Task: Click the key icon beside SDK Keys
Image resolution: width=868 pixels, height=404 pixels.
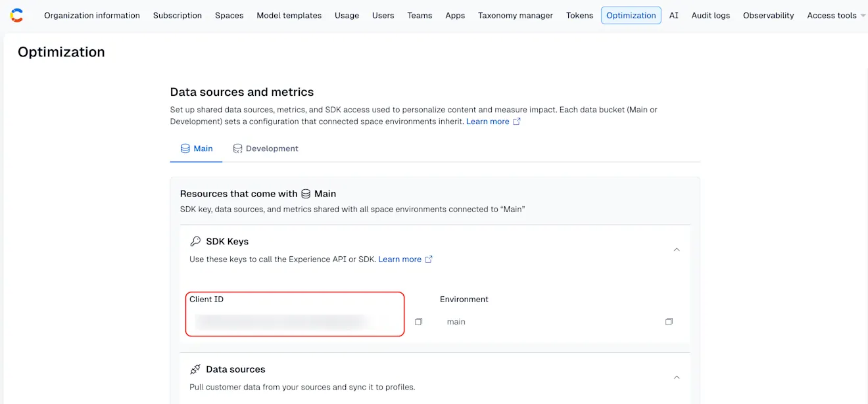Action: point(195,240)
